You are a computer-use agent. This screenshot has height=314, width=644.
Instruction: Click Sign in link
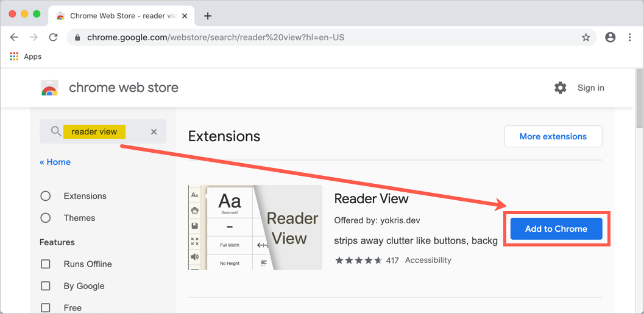590,88
